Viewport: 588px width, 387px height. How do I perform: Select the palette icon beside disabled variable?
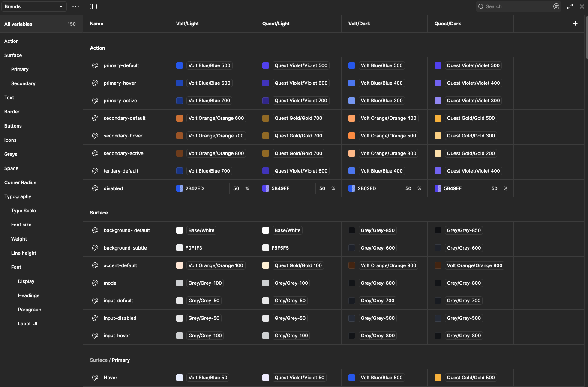point(95,188)
